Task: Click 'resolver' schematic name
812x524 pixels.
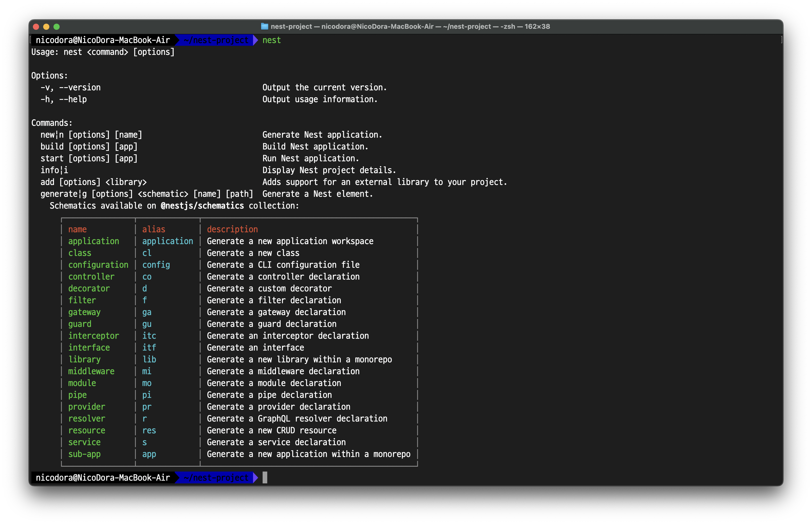Action: 87,419
